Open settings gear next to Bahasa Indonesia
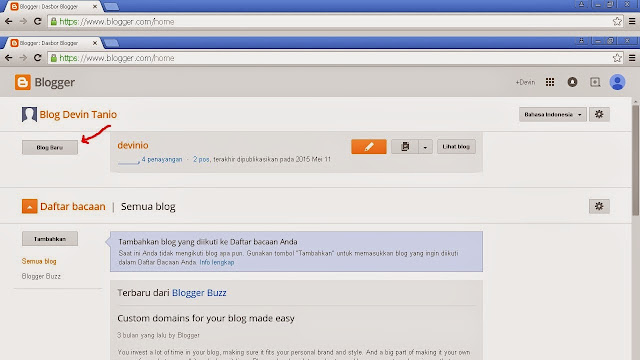This screenshot has height=360, width=640. click(599, 114)
